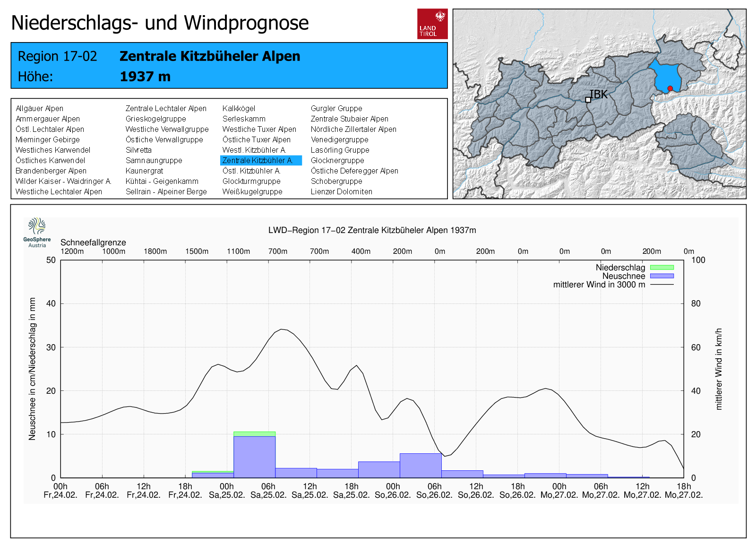756x545 pixels.
Task: Click the Region 17-02 label
Action: point(57,56)
